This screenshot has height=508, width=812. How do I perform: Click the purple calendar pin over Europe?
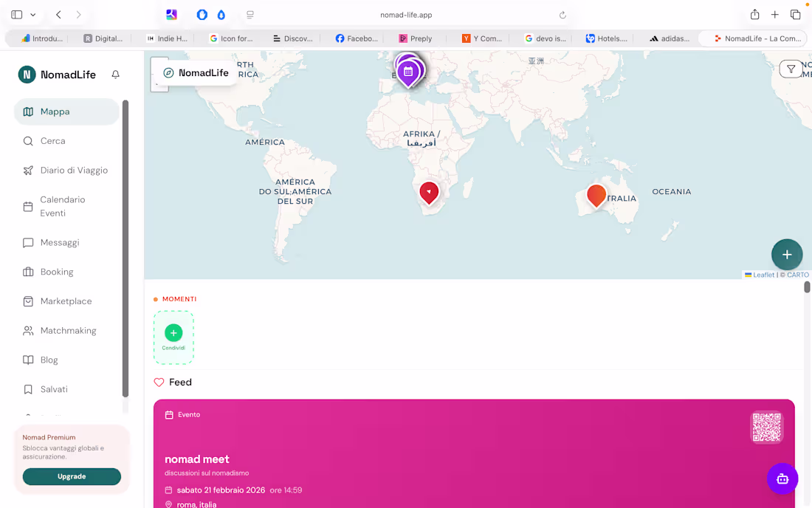[408, 72]
